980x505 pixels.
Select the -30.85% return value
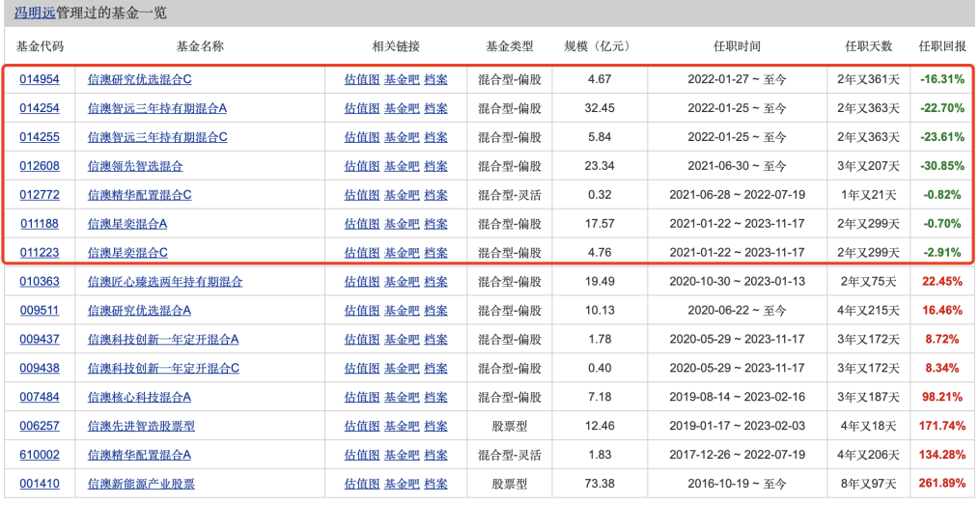tap(942, 166)
